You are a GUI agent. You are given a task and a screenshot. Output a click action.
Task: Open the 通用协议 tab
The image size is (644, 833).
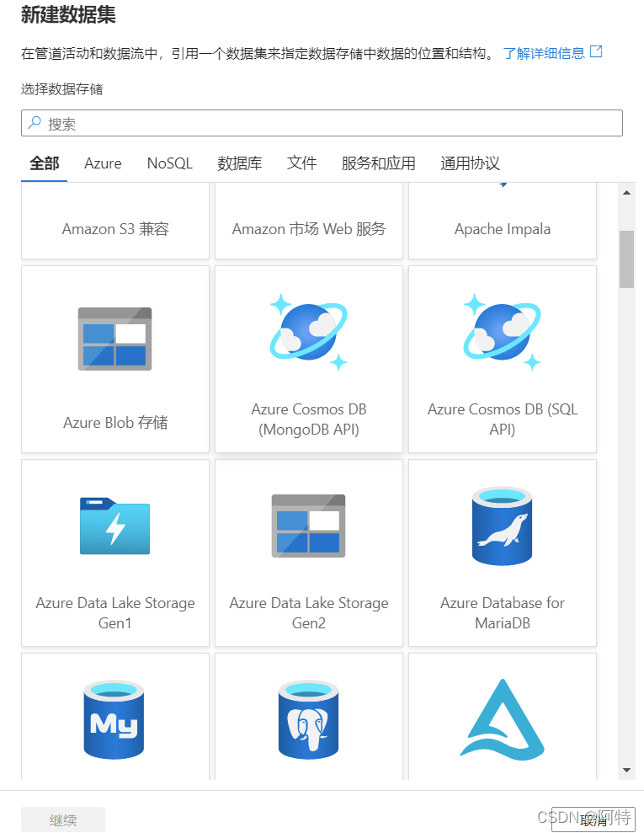[470, 163]
